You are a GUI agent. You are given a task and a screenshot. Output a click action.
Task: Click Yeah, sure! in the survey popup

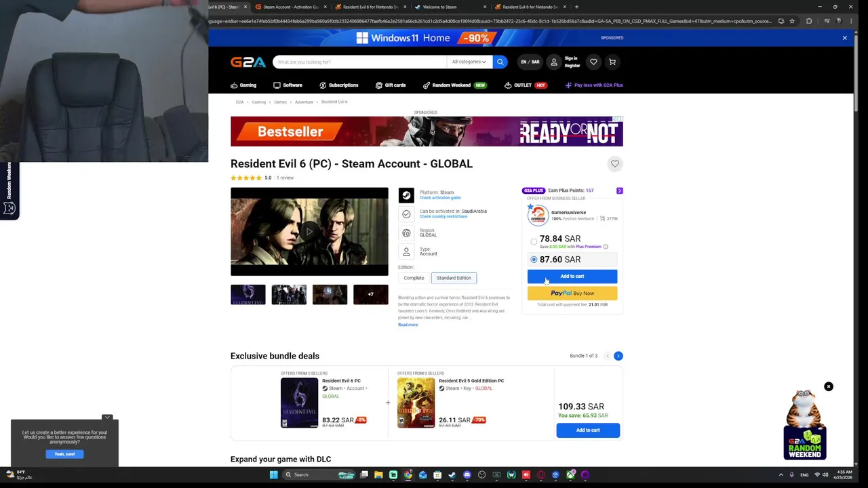pyautogui.click(x=64, y=454)
